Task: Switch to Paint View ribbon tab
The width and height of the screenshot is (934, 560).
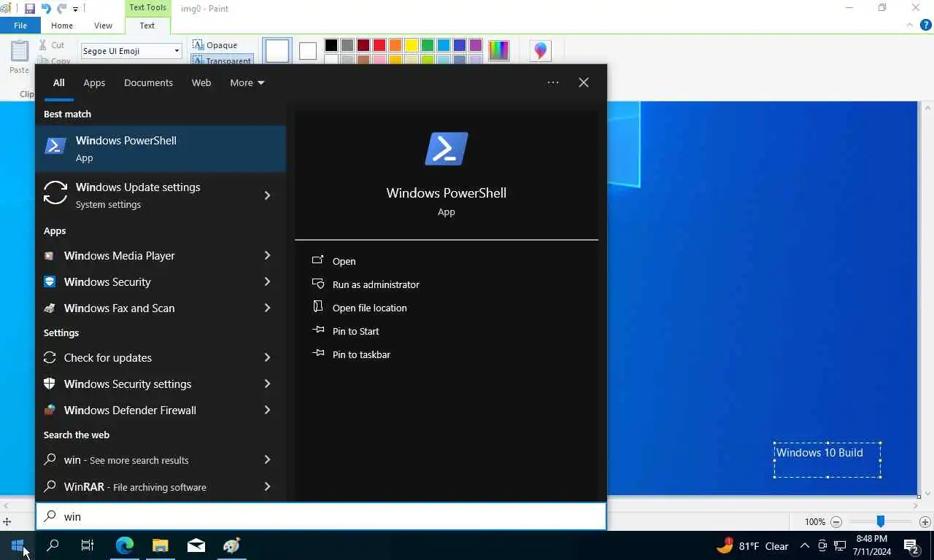Action: coord(103,26)
